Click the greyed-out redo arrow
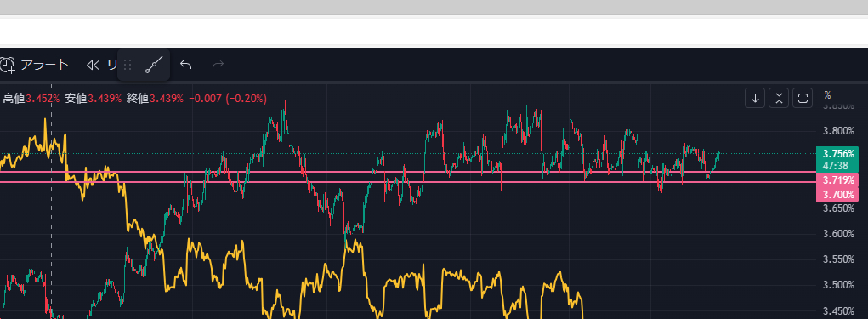 click(218, 66)
